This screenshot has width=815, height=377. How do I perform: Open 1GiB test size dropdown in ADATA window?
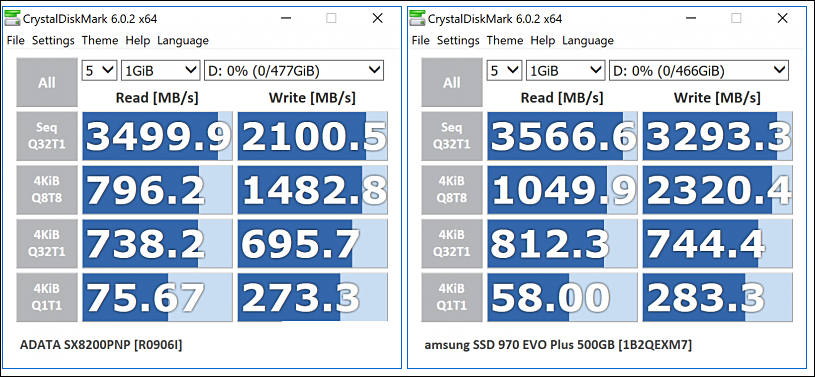(x=160, y=70)
